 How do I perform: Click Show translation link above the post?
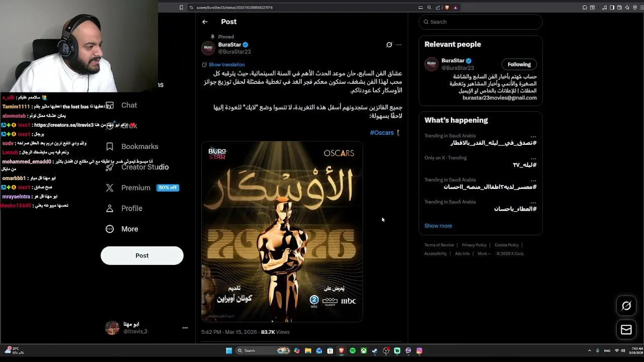tap(226, 65)
